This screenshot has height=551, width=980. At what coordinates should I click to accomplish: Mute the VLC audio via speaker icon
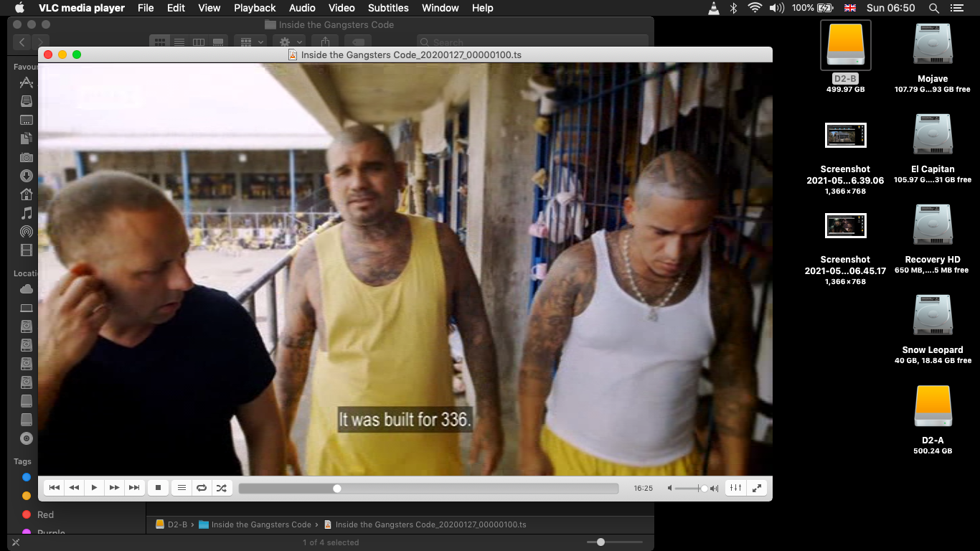pyautogui.click(x=670, y=488)
